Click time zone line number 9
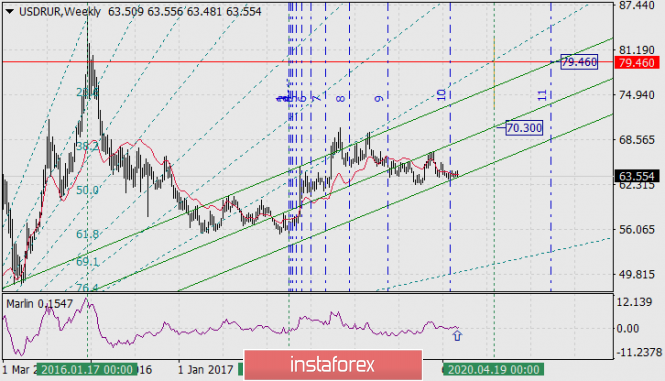 [x=379, y=99]
